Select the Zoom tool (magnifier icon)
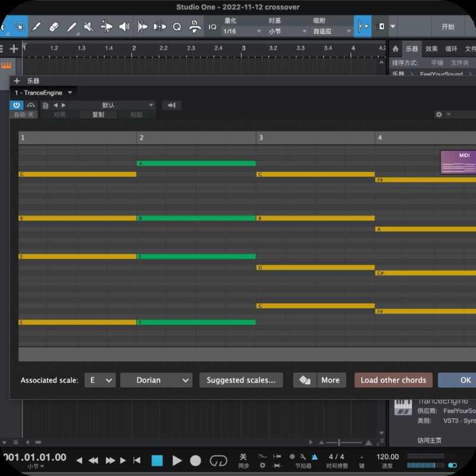 click(x=177, y=27)
